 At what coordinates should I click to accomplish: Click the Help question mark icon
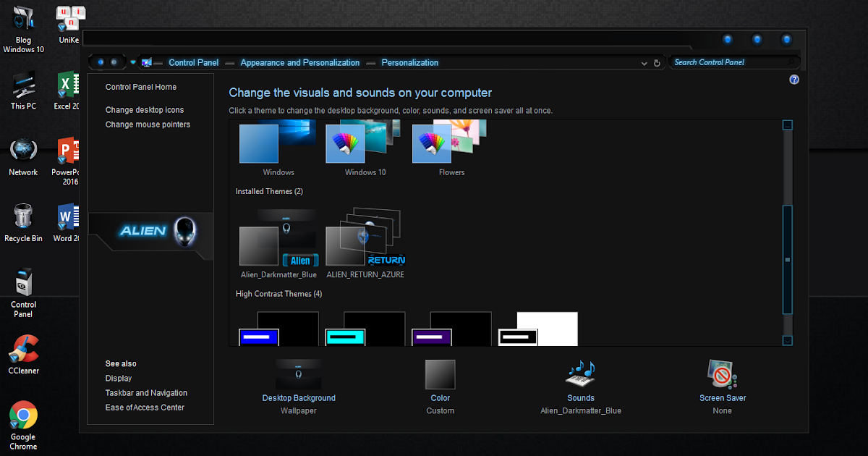click(x=793, y=79)
